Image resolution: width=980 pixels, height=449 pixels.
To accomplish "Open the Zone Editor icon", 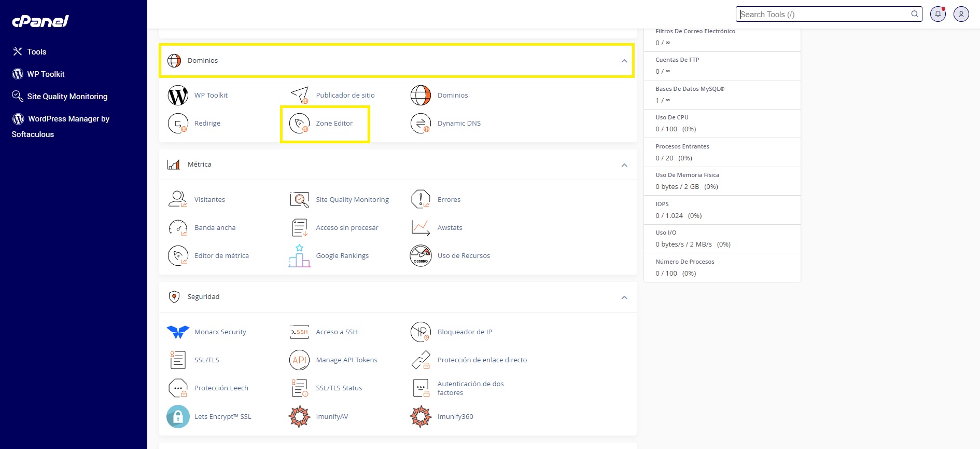I will (299, 124).
